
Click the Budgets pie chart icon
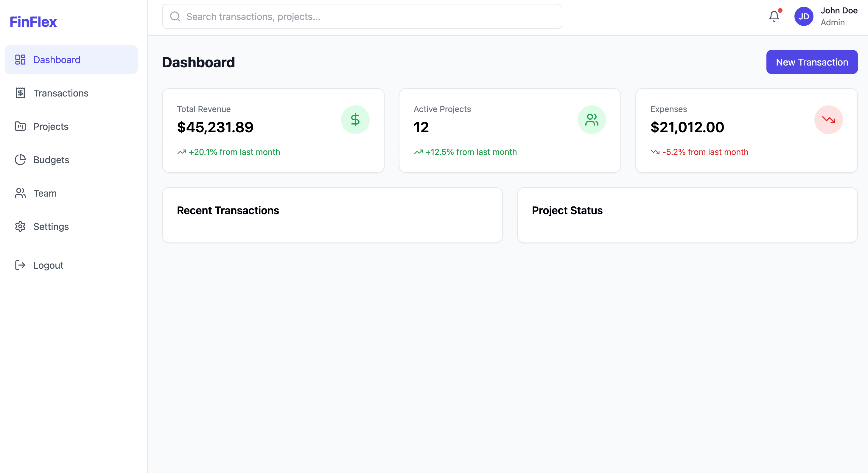(x=20, y=160)
